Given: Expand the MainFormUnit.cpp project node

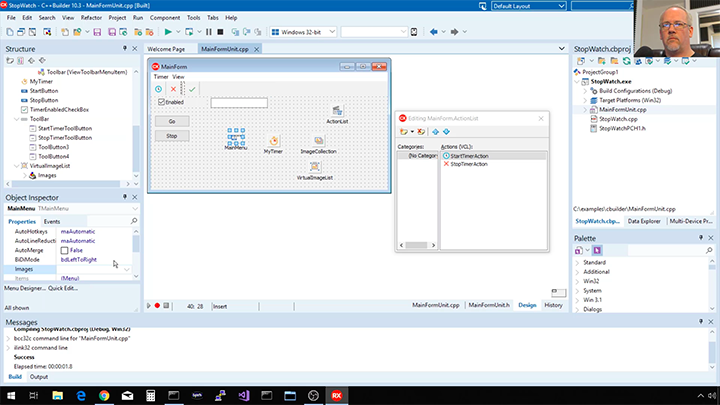Looking at the screenshot, I should click(x=585, y=110).
